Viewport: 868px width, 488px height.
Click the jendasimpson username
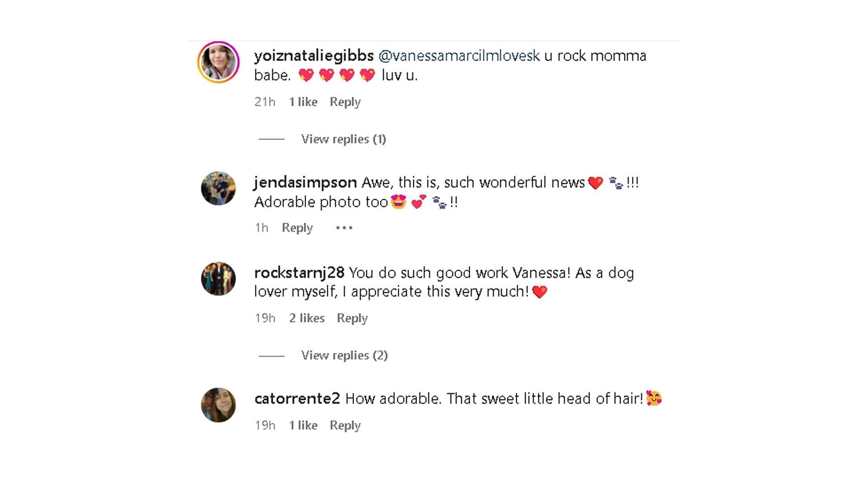point(305,183)
